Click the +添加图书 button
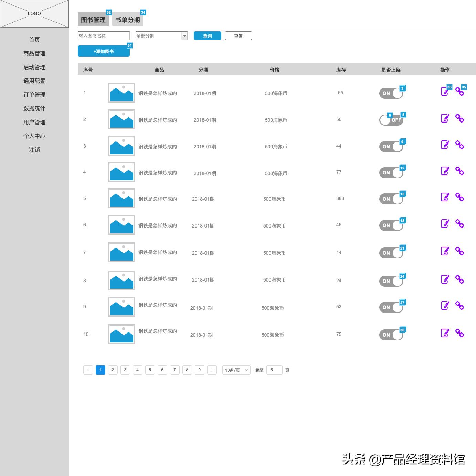 pyautogui.click(x=104, y=51)
